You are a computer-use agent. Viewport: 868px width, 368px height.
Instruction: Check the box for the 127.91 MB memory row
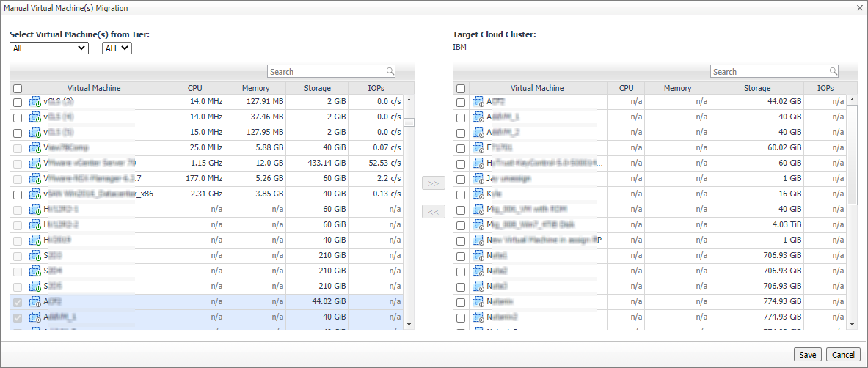(18, 102)
